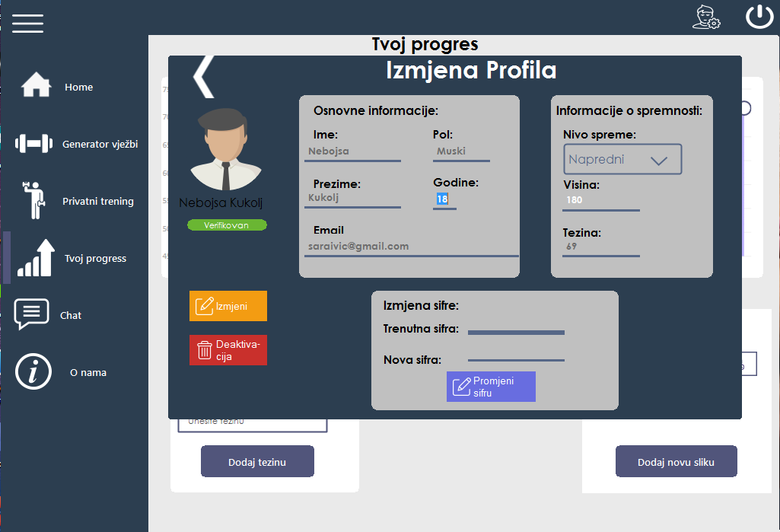The image size is (780, 532).
Task: Click Dodaj novu sliku button
Action: point(676,461)
